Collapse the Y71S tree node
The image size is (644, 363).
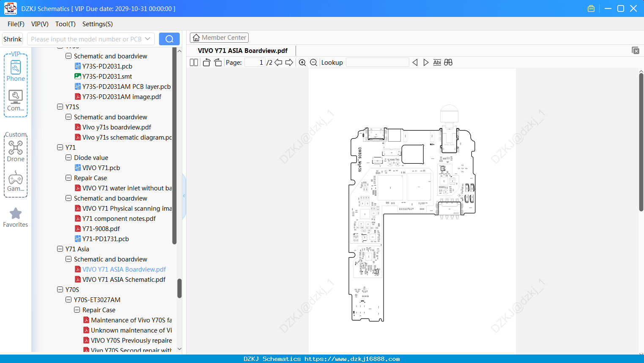click(60, 107)
